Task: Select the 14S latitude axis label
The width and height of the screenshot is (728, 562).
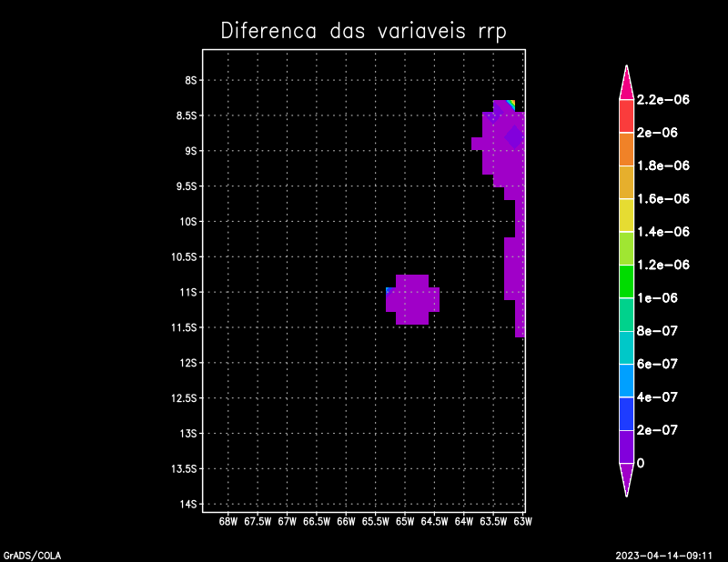Action: click(x=188, y=504)
